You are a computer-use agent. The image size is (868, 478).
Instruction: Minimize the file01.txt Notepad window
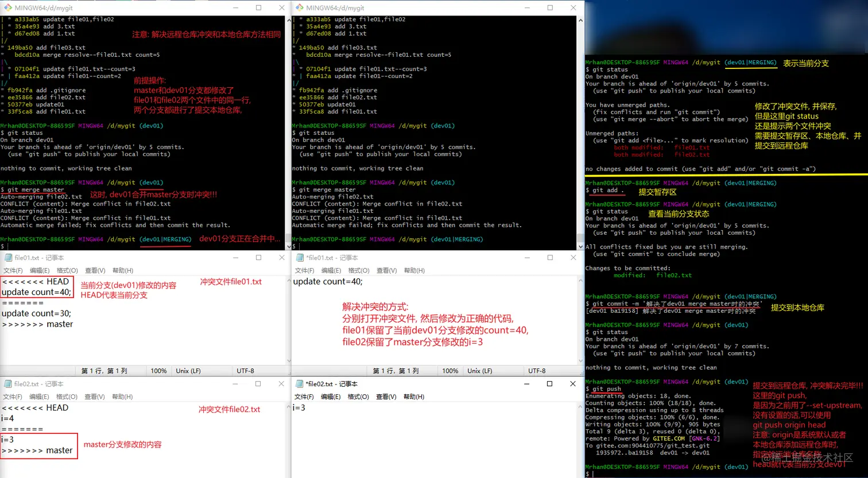click(235, 258)
